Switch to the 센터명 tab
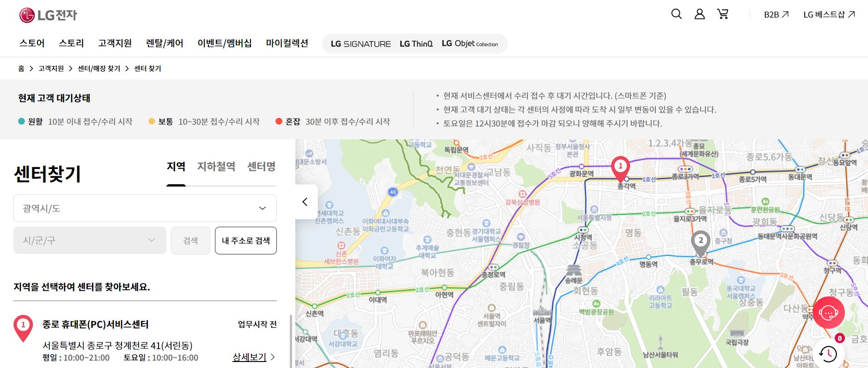The height and width of the screenshot is (368, 868). point(262,167)
